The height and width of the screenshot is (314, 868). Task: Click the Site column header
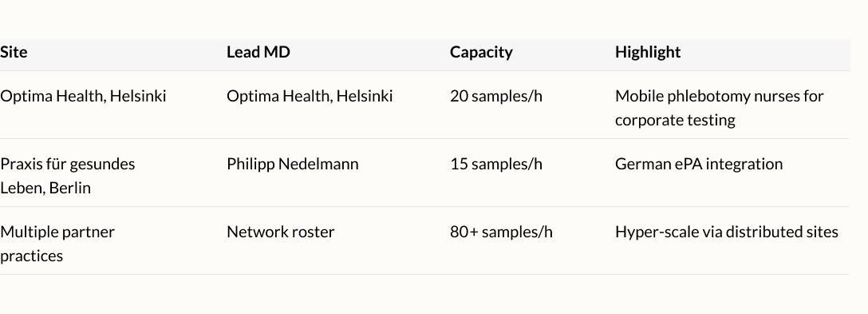tap(14, 52)
